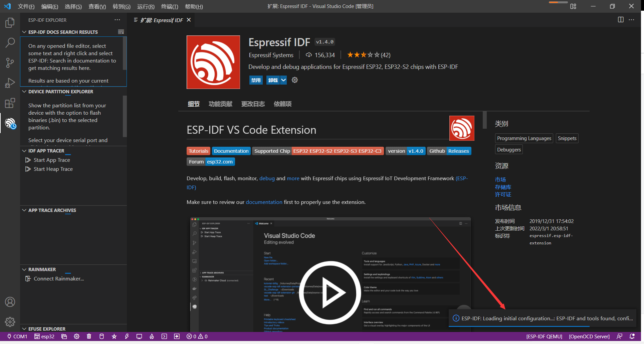The width and height of the screenshot is (644, 344).
Task: Flash the device with the lightning icon
Action: pos(127,336)
